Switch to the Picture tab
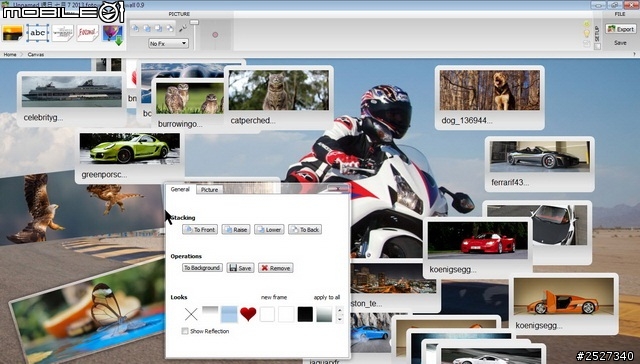Screen dimensions: 640x364 tap(209, 190)
